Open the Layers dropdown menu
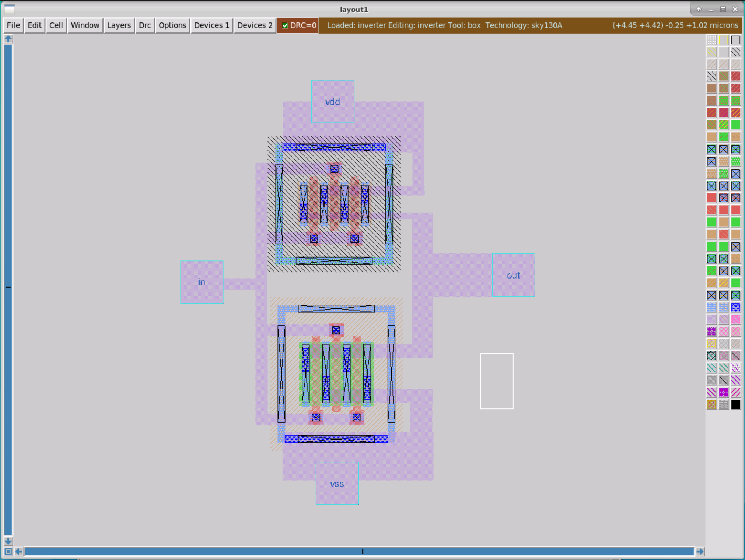 click(119, 25)
